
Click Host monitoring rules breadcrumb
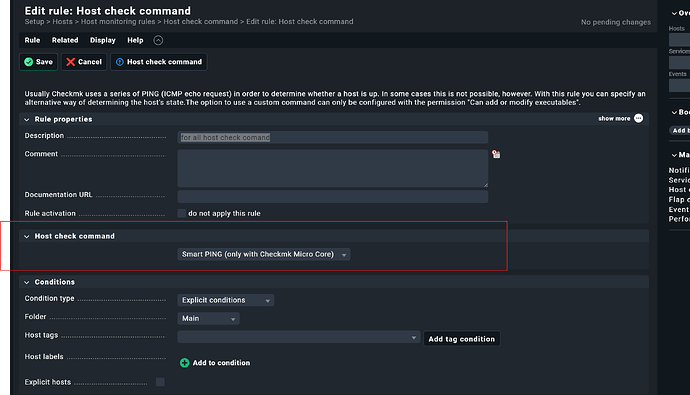118,22
